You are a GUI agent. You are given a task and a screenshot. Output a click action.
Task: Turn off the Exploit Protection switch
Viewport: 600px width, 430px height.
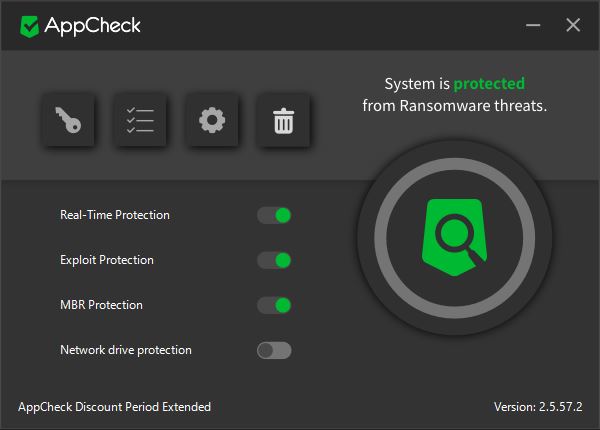click(x=274, y=261)
